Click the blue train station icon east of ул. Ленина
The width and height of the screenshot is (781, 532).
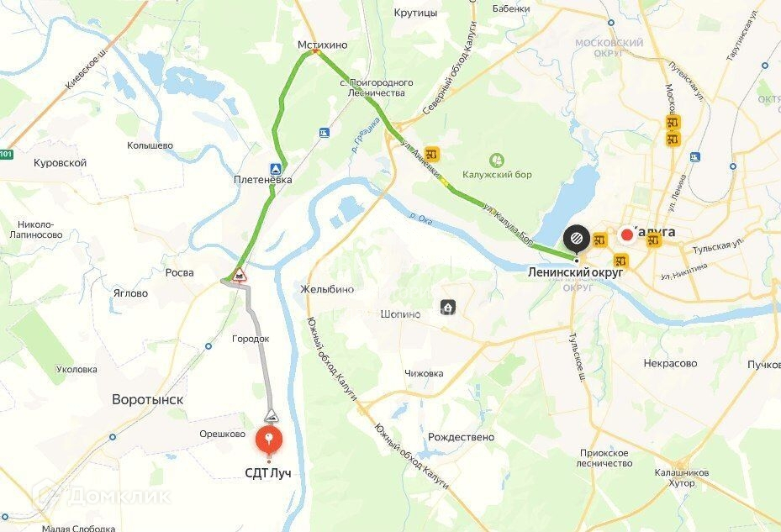(x=695, y=157)
